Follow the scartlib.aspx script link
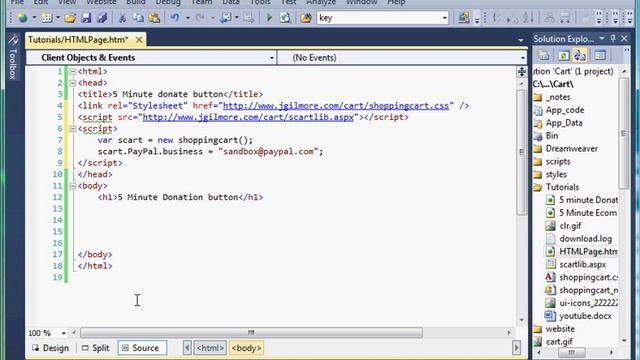 [248, 117]
